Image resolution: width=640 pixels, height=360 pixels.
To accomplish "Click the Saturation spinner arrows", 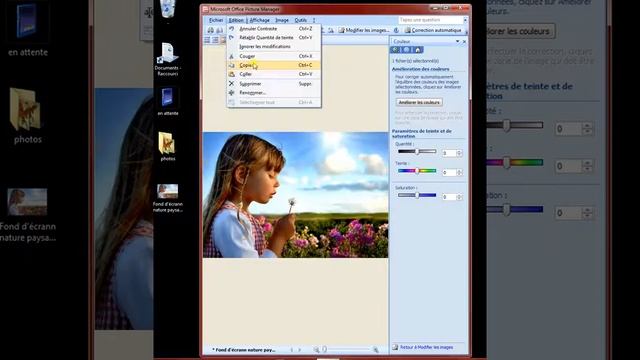I will click(459, 197).
